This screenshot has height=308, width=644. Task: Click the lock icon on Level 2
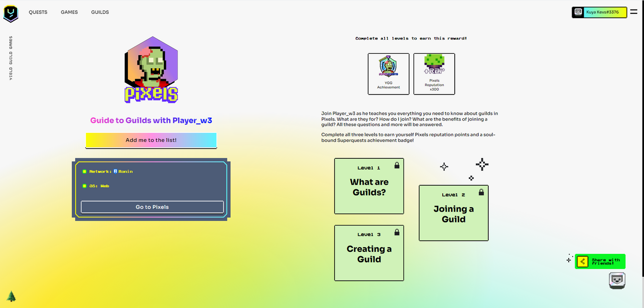click(481, 192)
